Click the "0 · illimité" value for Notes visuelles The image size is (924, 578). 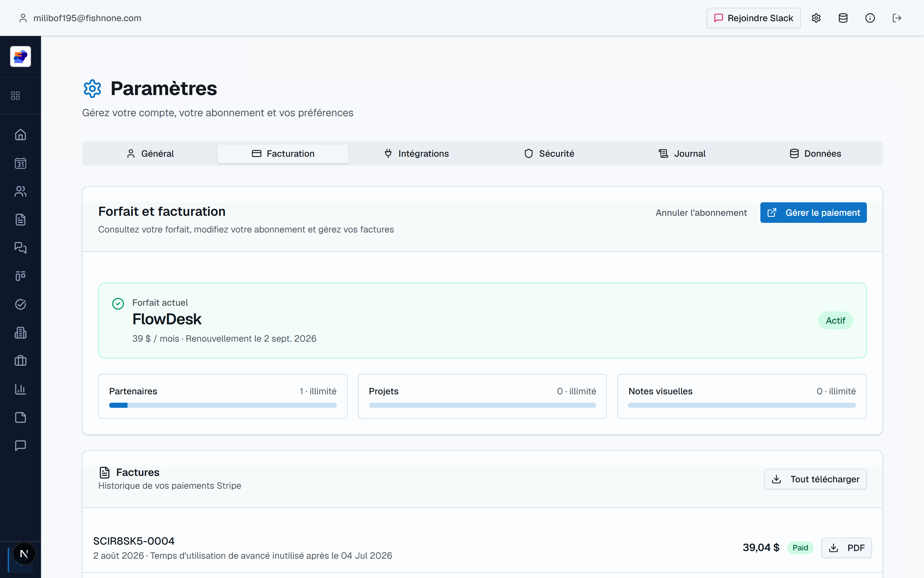tap(836, 391)
